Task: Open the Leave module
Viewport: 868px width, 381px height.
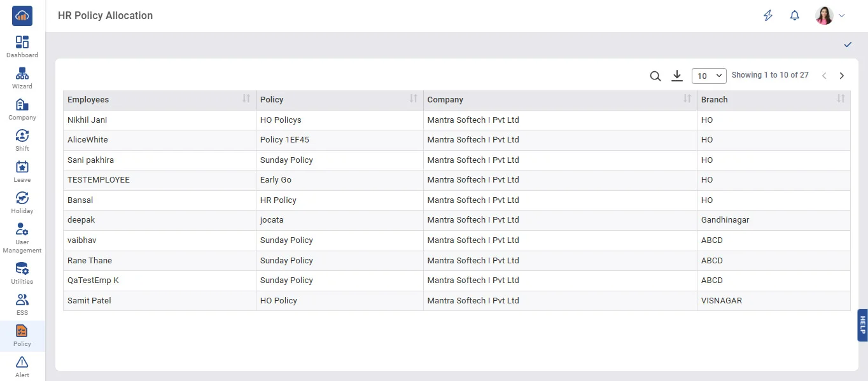Action: pyautogui.click(x=22, y=171)
